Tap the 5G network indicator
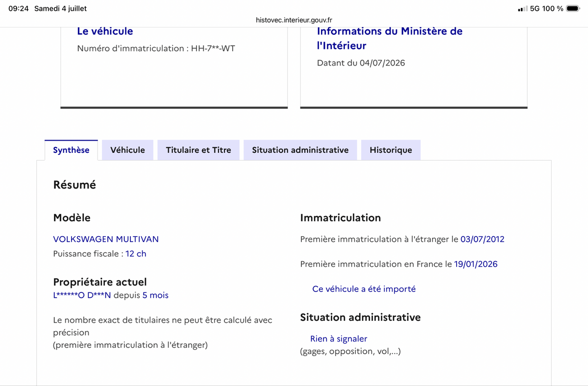Screen dimensions: 588x386 point(535,8)
